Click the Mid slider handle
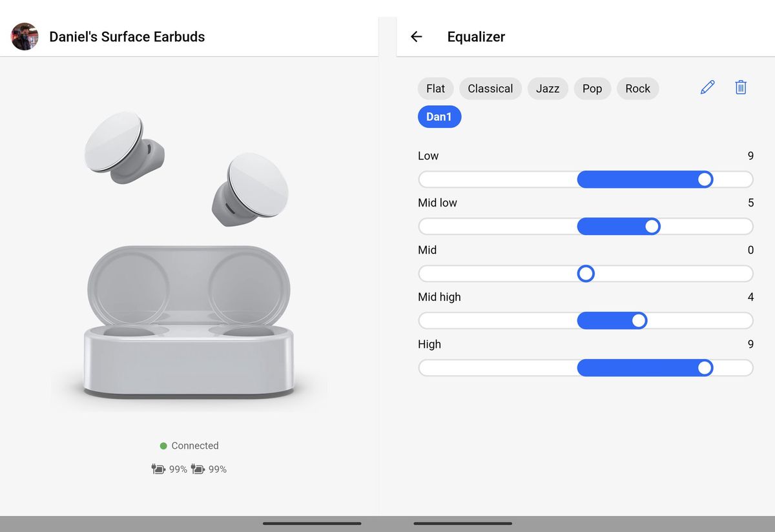This screenshot has width=775, height=532. (586, 274)
